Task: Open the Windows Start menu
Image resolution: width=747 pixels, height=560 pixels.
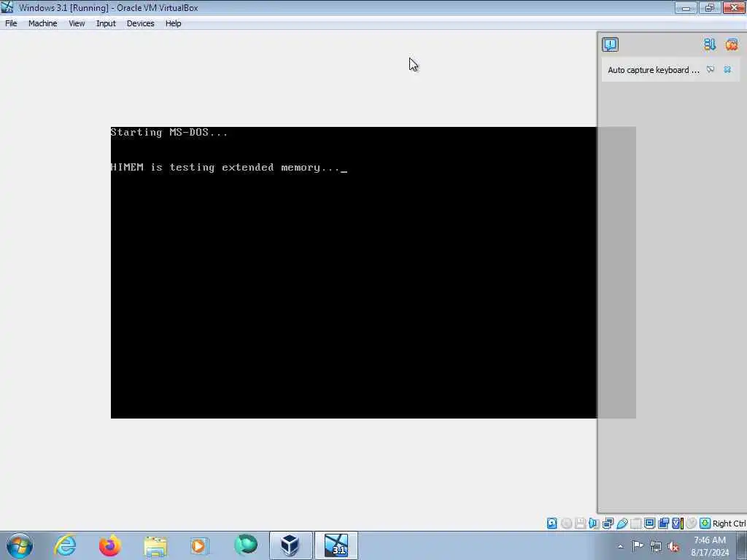Action: click(19, 545)
